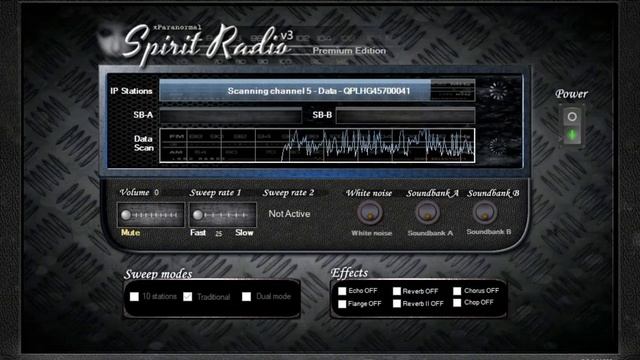This screenshot has width=640, height=360.
Task: Click the Fast label under Sweep rate 1
Action: [198, 233]
